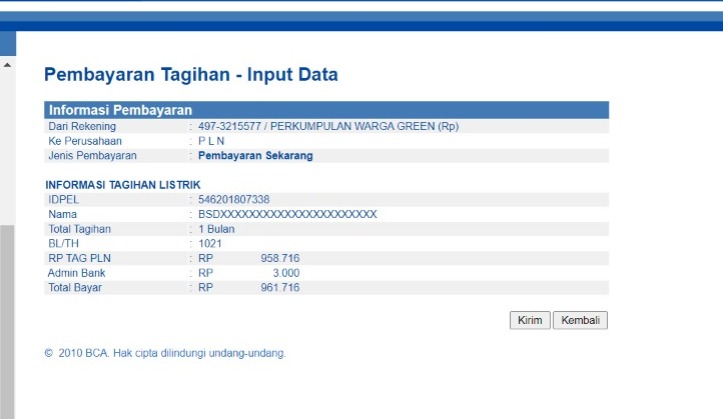Click the Admin Bank amount 3.000
Viewport: 723px width, 419px height.
click(x=285, y=272)
